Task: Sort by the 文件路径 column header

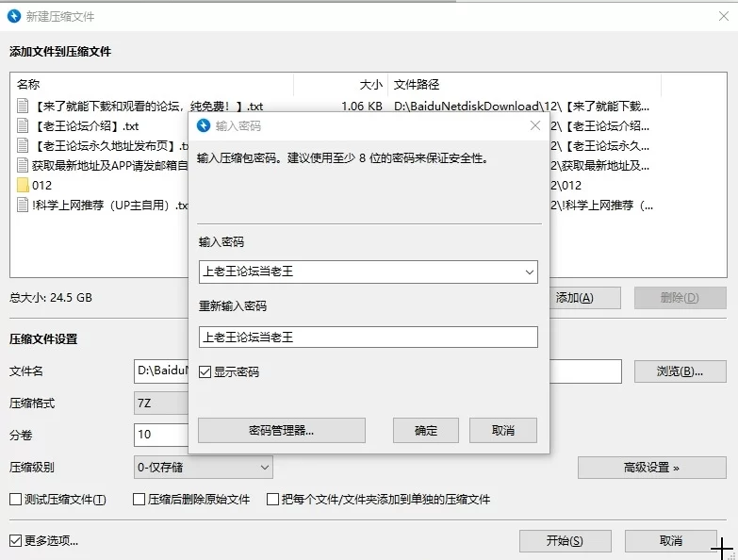Action: (x=417, y=85)
